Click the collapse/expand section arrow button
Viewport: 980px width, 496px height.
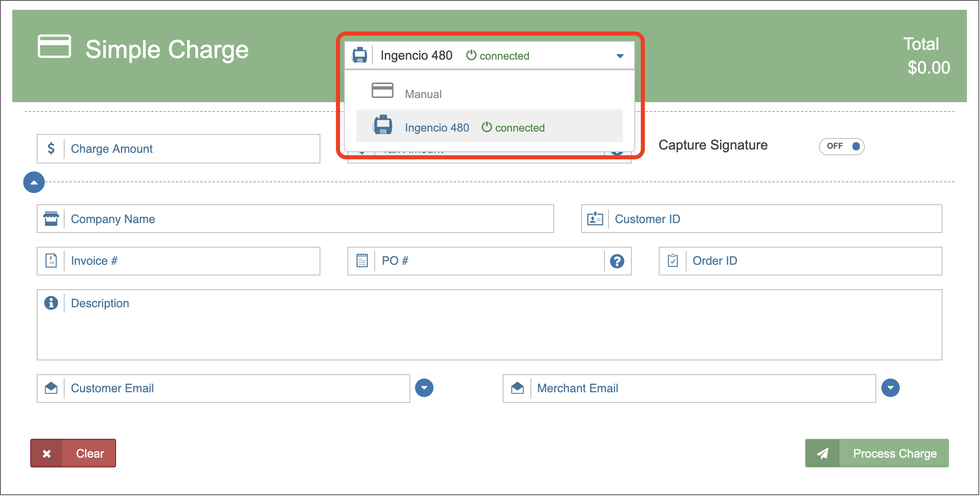(34, 183)
